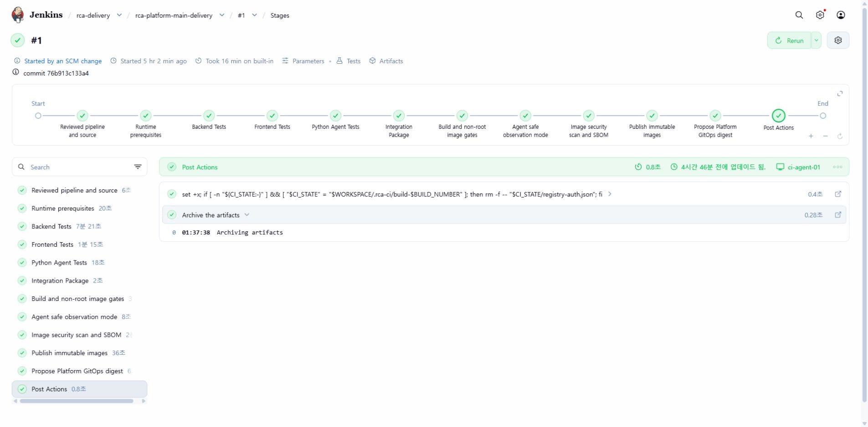The height and width of the screenshot is (427, 868).
Task: Select Runtime prerequisites in the stage list
Action: (80, 208)
